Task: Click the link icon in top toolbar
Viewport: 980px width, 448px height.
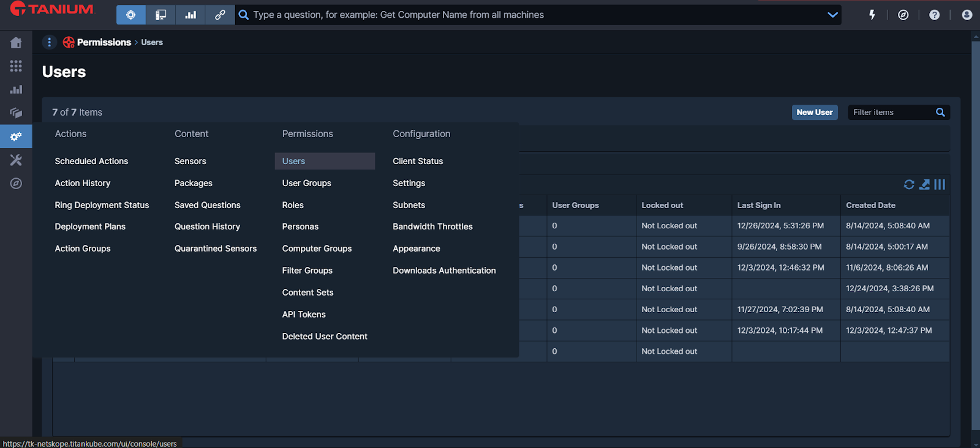Action: pos(220,15)
